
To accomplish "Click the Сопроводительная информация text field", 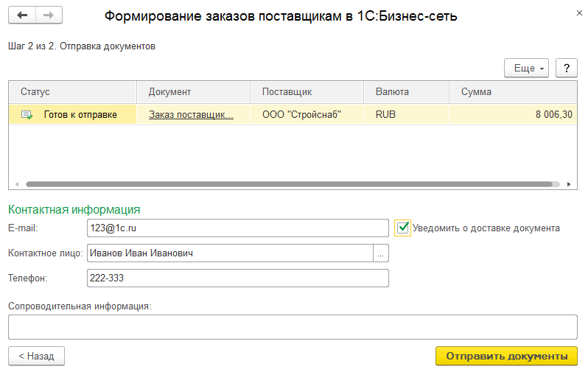I will pyautogui.click(x=293, y=326).
